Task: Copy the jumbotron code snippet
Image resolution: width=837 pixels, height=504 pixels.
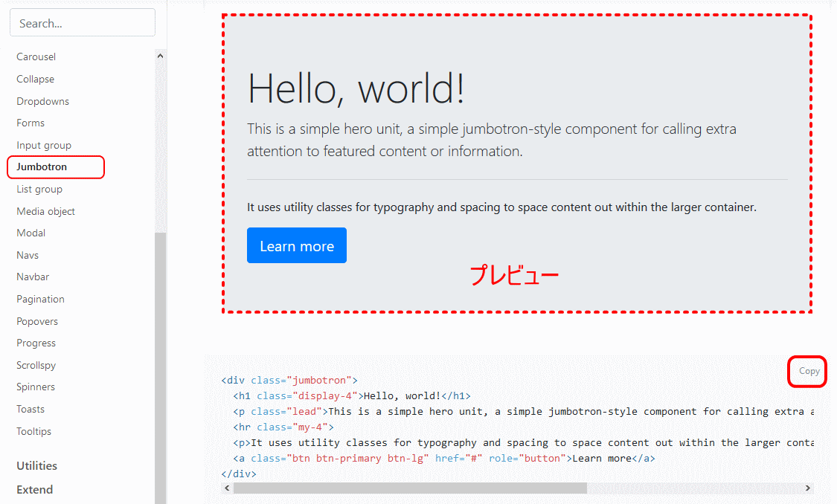Action: 809,371
